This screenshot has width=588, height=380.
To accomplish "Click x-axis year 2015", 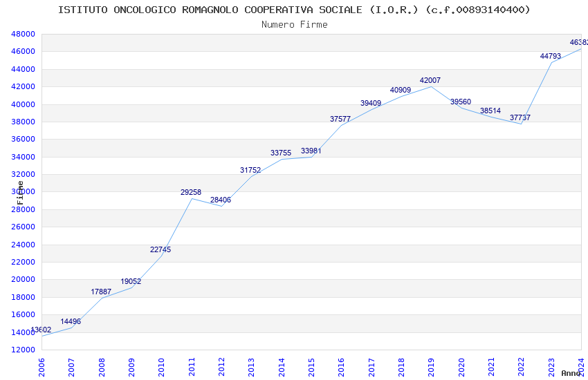I will tap(311, 368).
